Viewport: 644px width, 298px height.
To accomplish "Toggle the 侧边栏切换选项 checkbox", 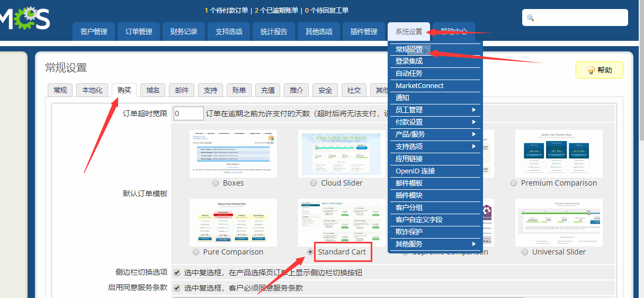I will pyautogui.click(x=177, y=273).
